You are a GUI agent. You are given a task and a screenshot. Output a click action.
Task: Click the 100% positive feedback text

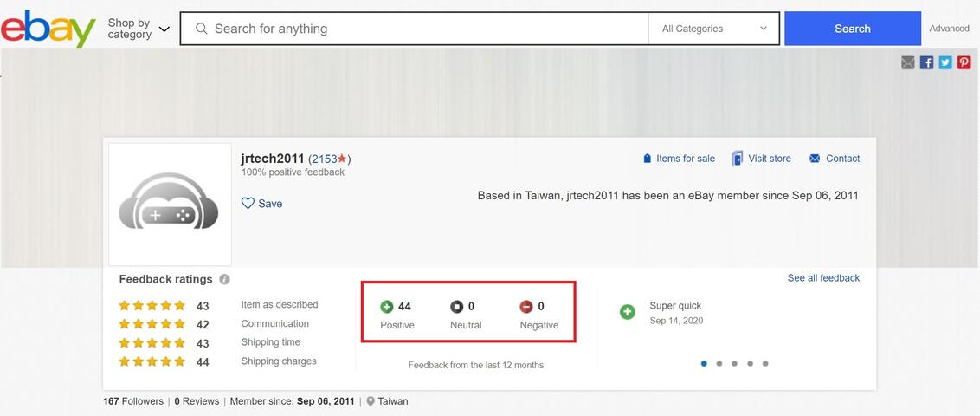point(293,172)
